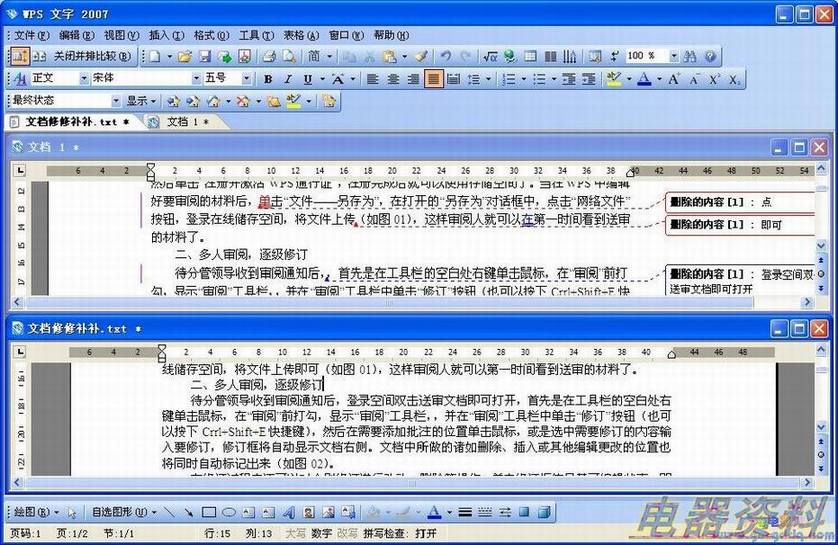Apply superscript X² formatting

pos(715,79)
